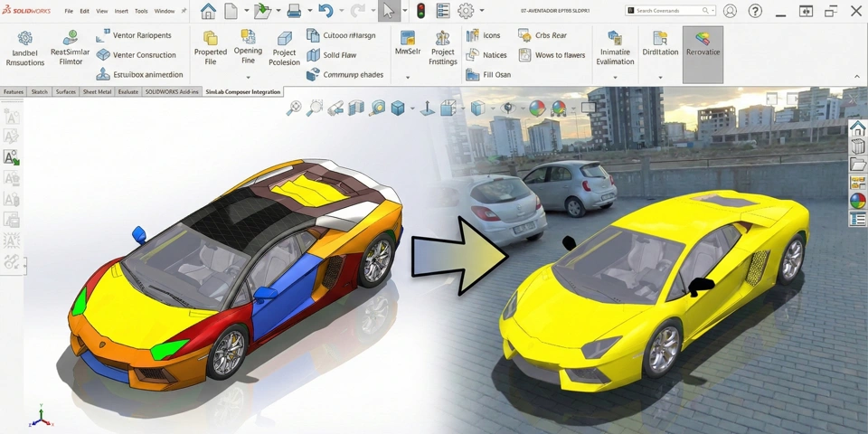This screenshot has width=868, height=434.
Task: Click the View Orientation blue cube icon
Action: click(398, 108)
